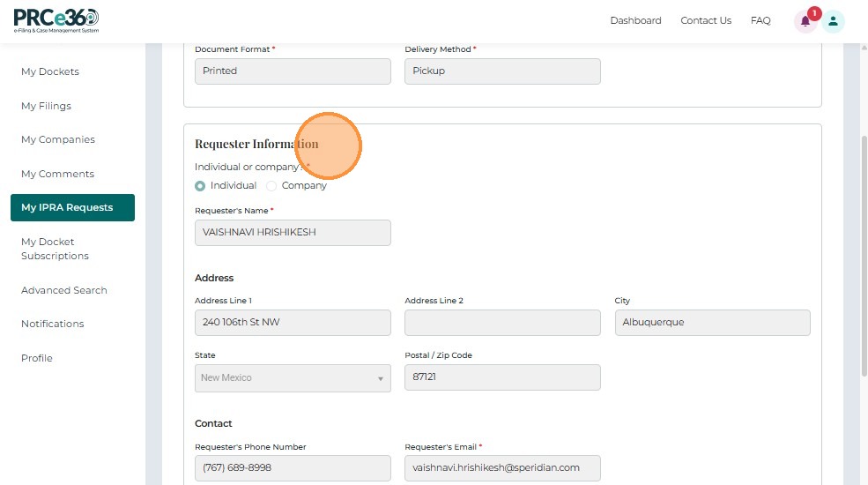This screenshot has width=868, height=485.
Task: Go to My Filings
Action: point(46,106)
